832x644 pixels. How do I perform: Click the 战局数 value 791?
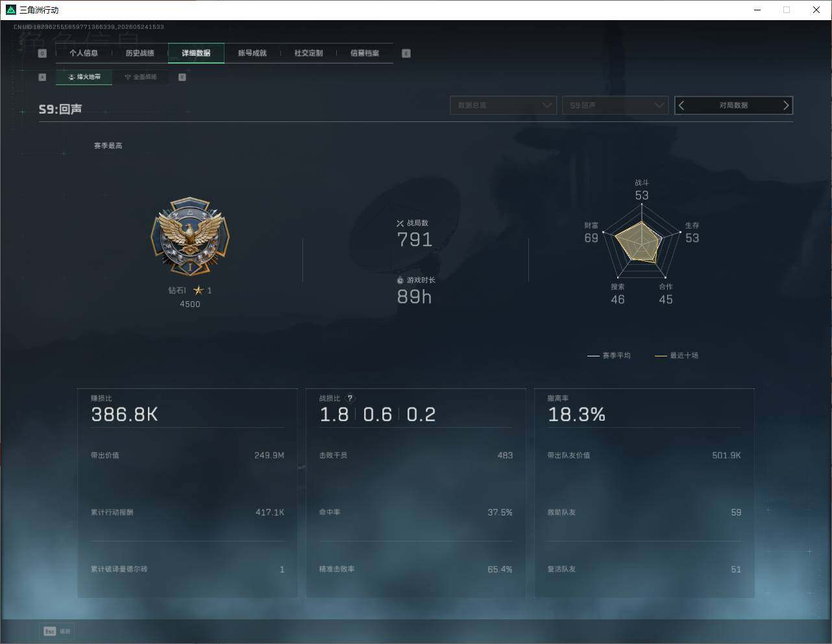click(415, 240)
